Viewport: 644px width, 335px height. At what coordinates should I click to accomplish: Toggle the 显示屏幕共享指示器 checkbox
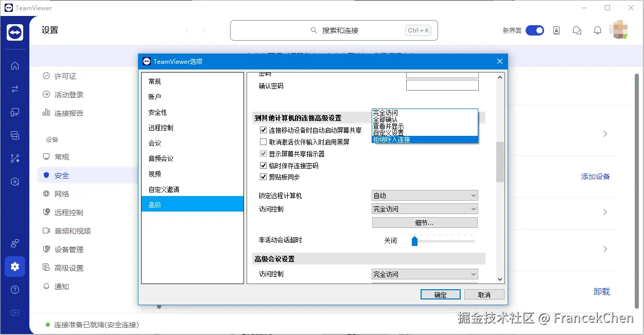click(x=264, y=154)
